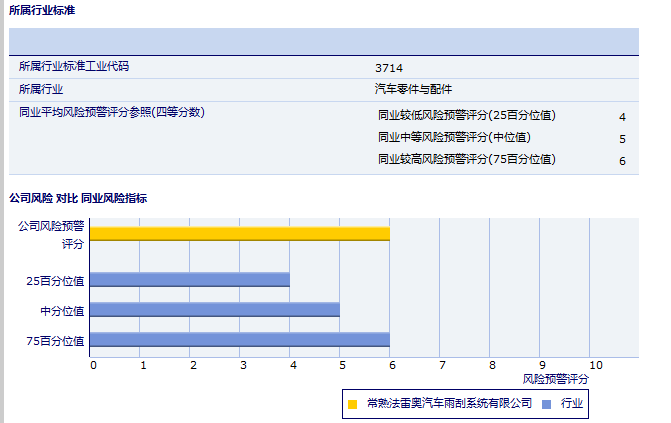Image resolution: width=671 pixels, height=423 pixels.
Task: Select the 所属行业标准工业代码 row label
Action: coord(74,66)
